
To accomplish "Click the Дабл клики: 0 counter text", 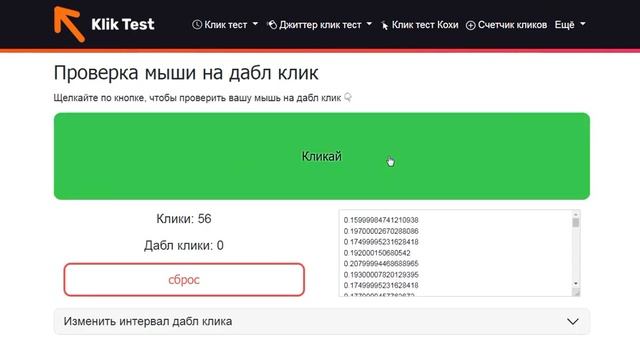I will pyautogui.click(x=184, y=245).
